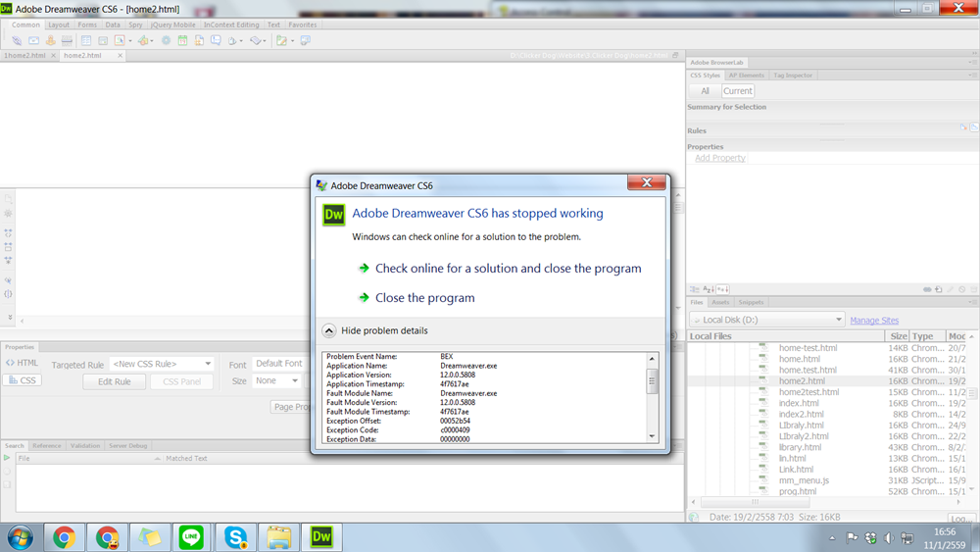Show only set properties icon
This screenshot has height=552, width=980.
(x=722, y=289)
